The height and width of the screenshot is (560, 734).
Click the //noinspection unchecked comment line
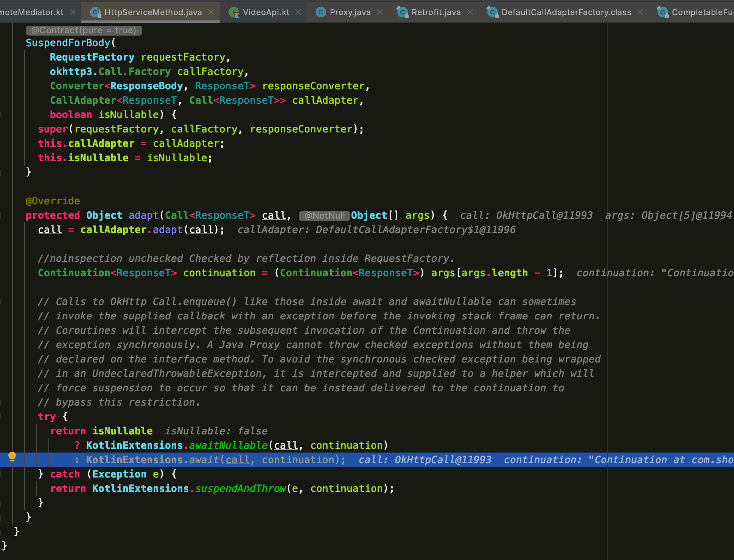click(246, 258)
